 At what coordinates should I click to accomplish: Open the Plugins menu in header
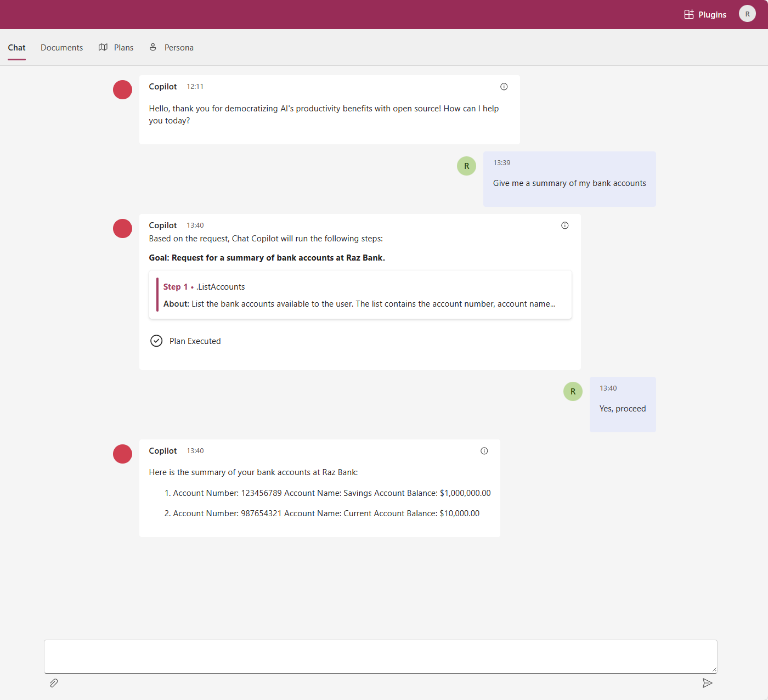[x=705, y=14]
